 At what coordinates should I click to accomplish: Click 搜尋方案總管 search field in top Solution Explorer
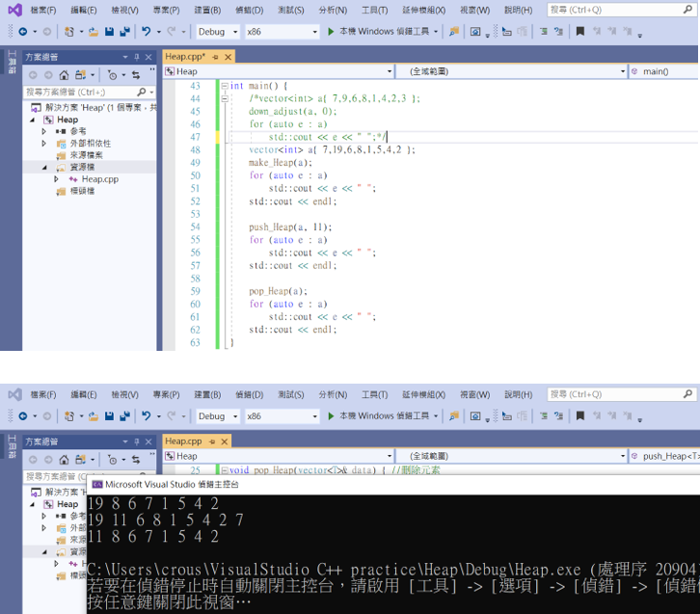pos(89,92)
